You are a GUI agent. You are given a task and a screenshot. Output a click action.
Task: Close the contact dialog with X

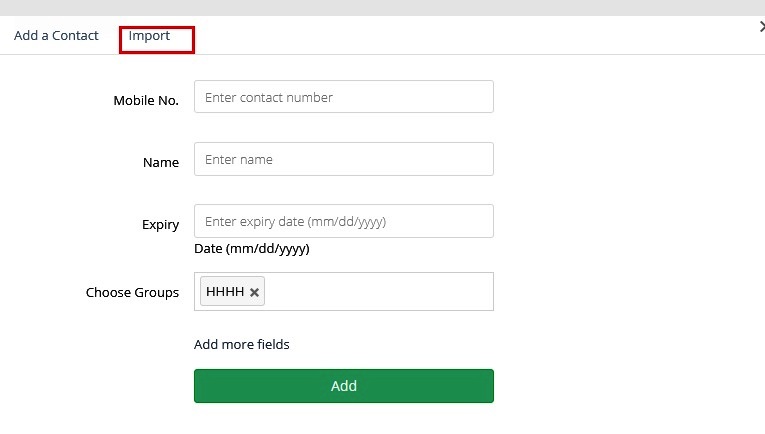761,28
